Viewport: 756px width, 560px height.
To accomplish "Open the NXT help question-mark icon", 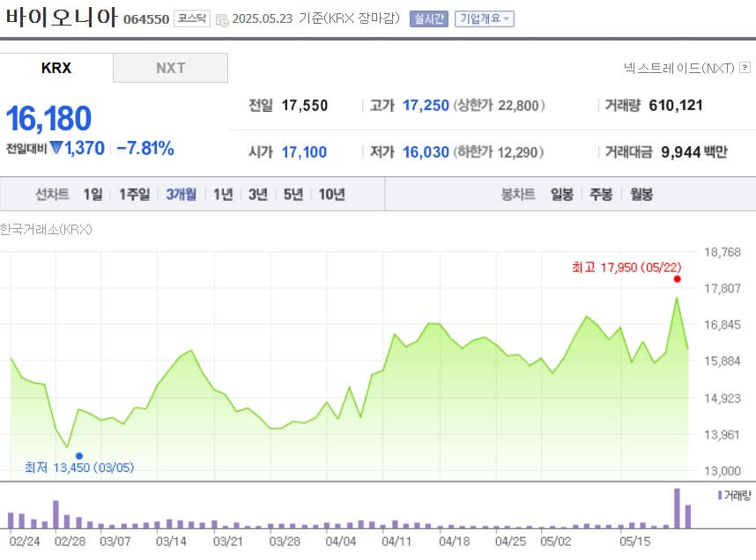I will [x=745, y=68].
